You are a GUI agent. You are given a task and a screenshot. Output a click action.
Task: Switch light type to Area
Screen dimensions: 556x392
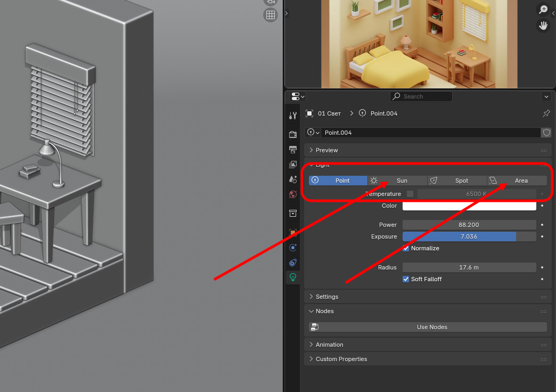(x=517, y=181)
